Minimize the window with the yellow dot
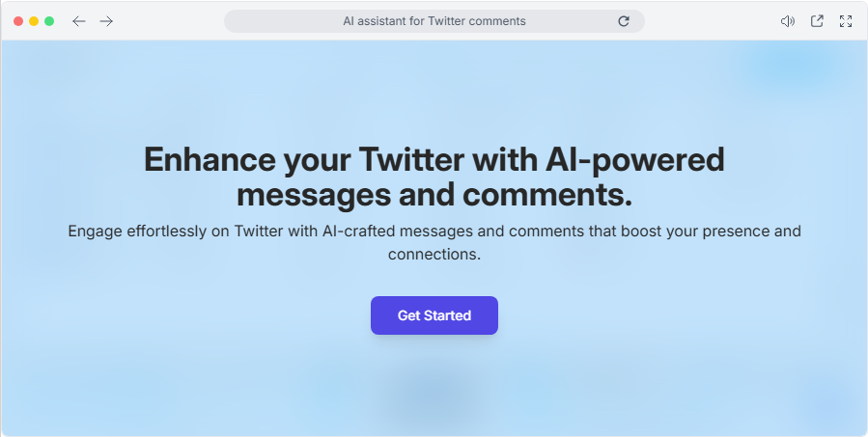Viewport: 868px width, 437px height. (34, 21)
